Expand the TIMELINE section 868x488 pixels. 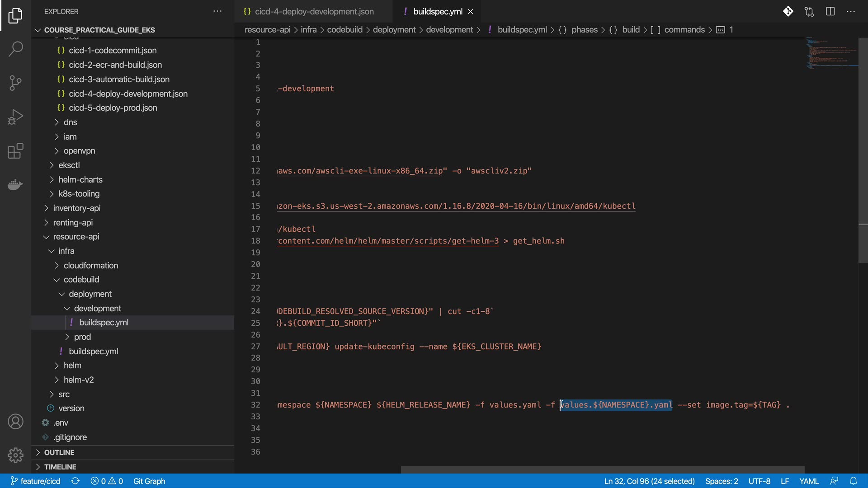(60, 467)
